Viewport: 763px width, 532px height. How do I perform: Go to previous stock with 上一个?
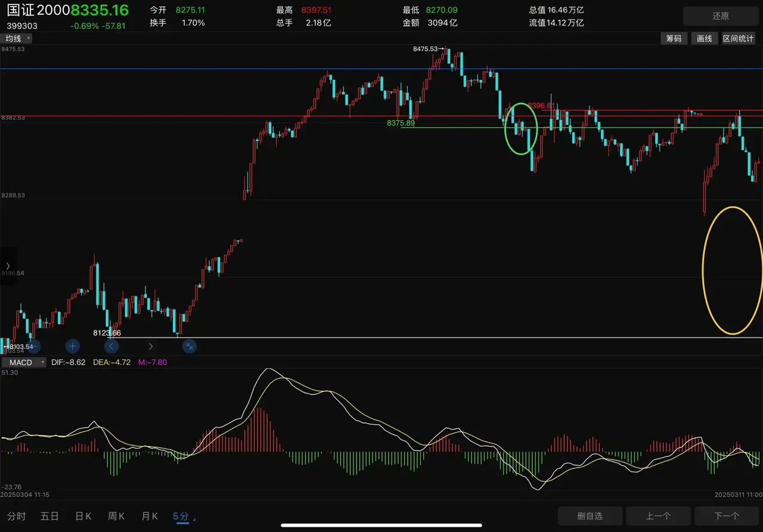[658, 516]
